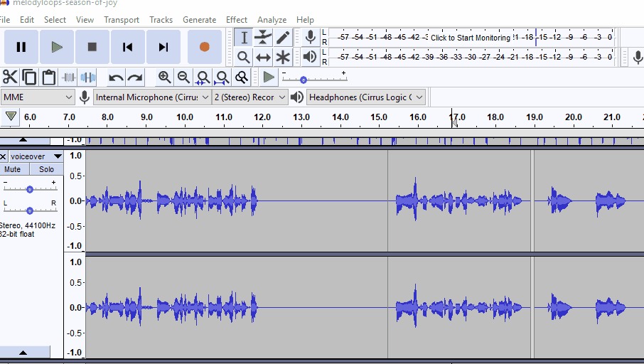Solo the voiceover track
Image resolution: width=644 pixels, height=364 pixels.
(46, 169)
